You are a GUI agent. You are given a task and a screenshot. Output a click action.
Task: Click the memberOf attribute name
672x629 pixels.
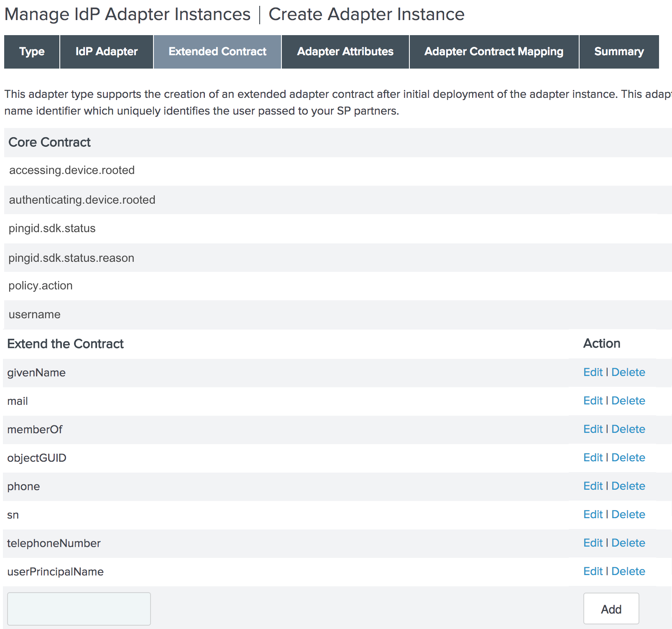[35, 430]
